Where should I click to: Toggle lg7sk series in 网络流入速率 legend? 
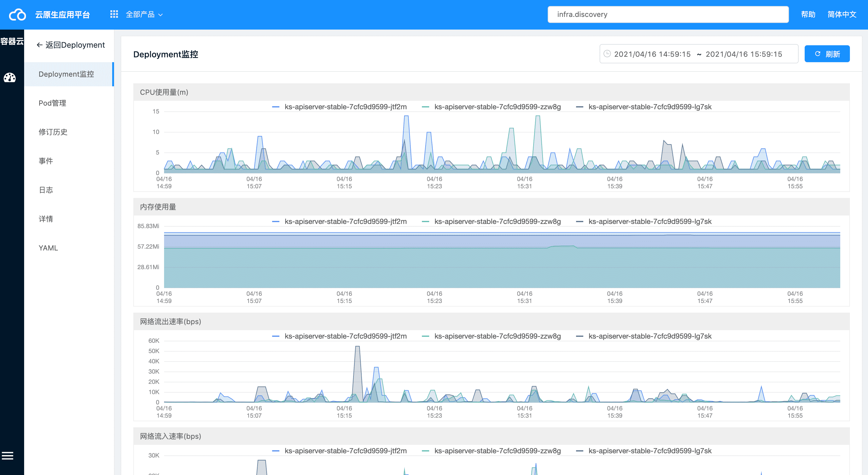pos(644,451)
